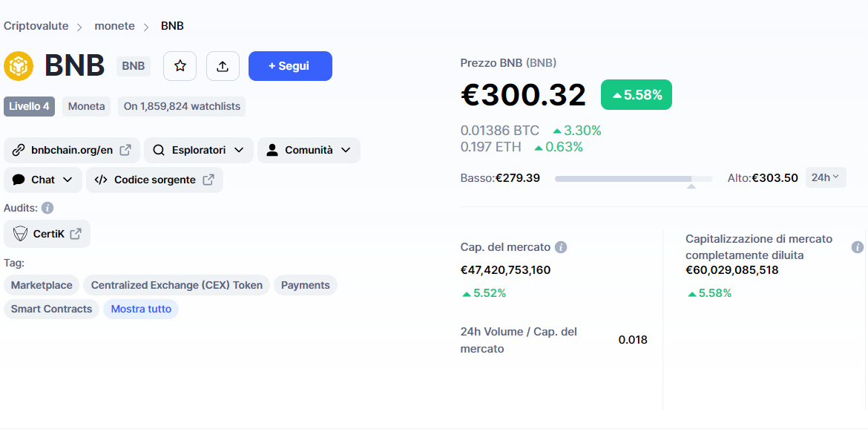
Task: Open the 24h timeframe dropdown
Action: coord(826,178)
